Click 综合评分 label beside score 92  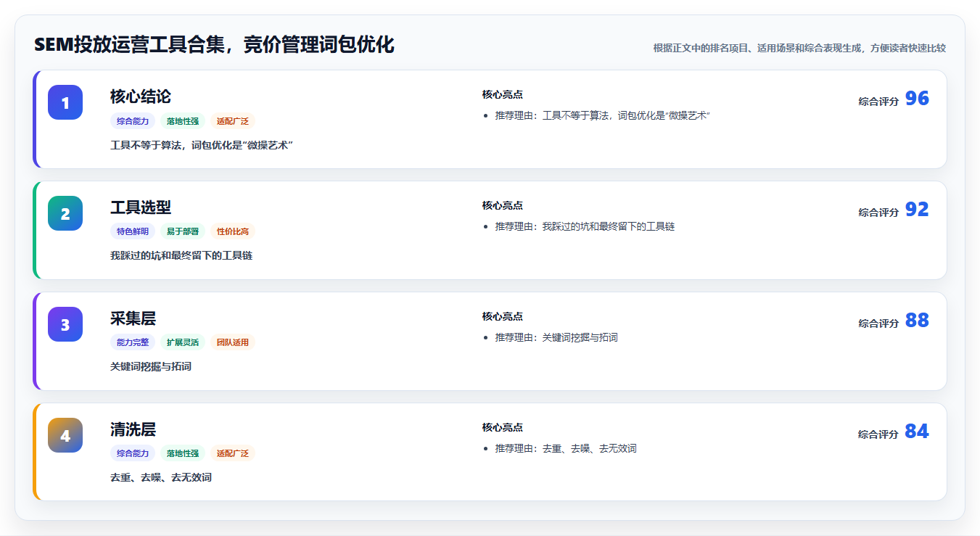(878, 213)
